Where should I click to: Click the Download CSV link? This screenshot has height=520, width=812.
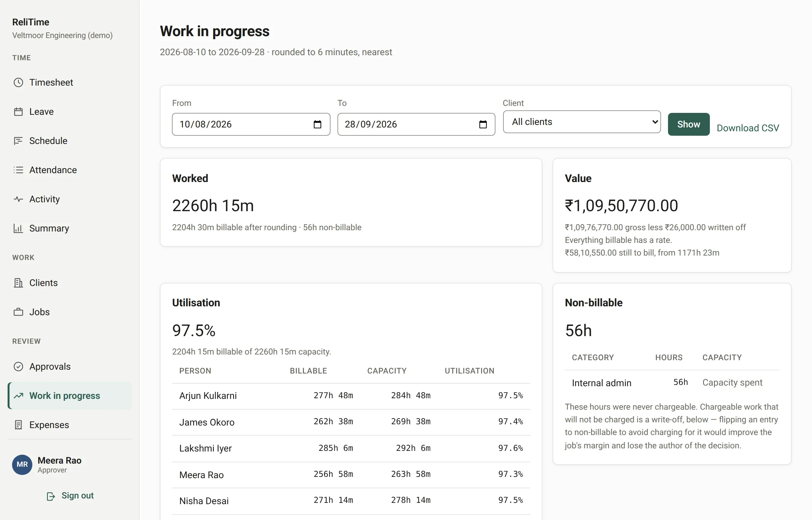click(748, 128)
